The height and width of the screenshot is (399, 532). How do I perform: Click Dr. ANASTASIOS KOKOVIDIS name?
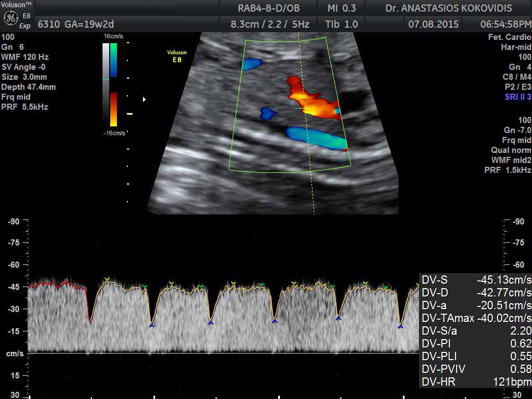point(448,8)
